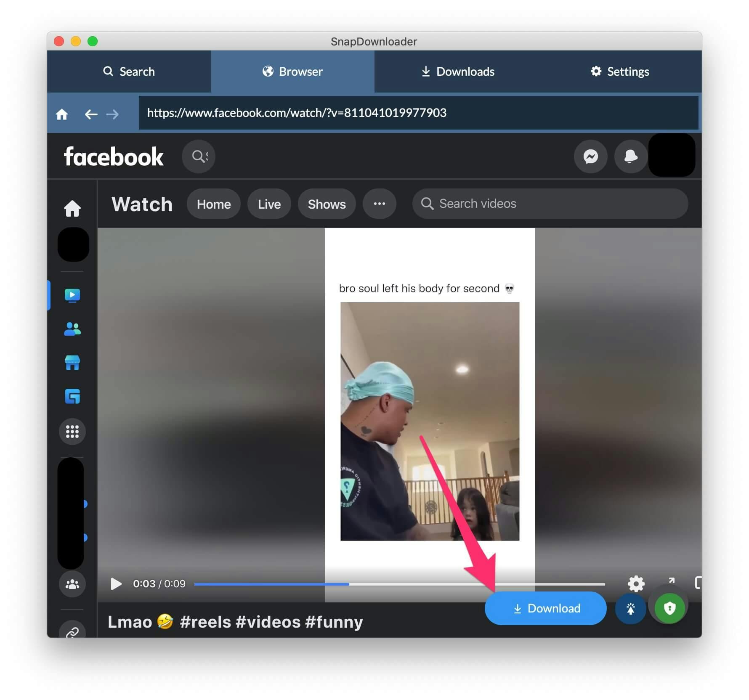
Task: Click the blue Download button
Action: 546,608
